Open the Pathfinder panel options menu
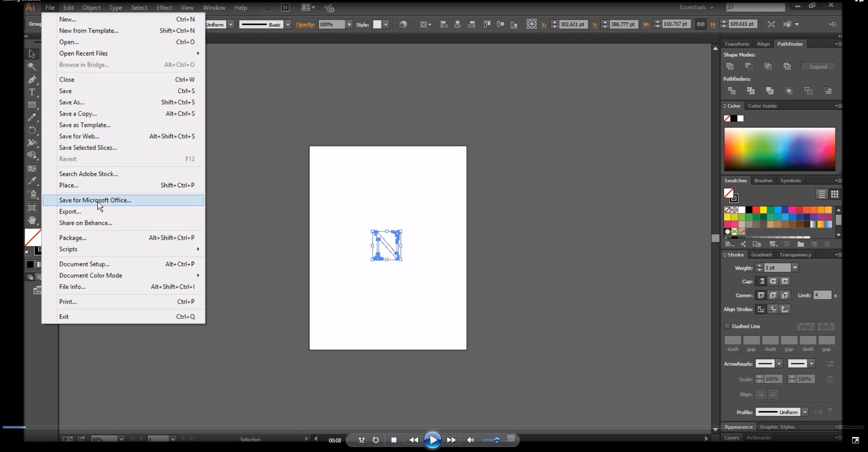 838,44
